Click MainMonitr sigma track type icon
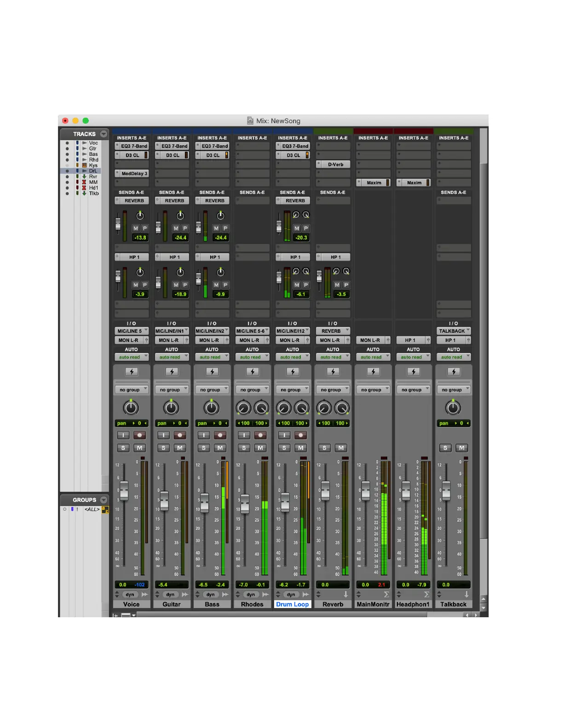This screenshot has height=728, width=563. click(386, 595)
